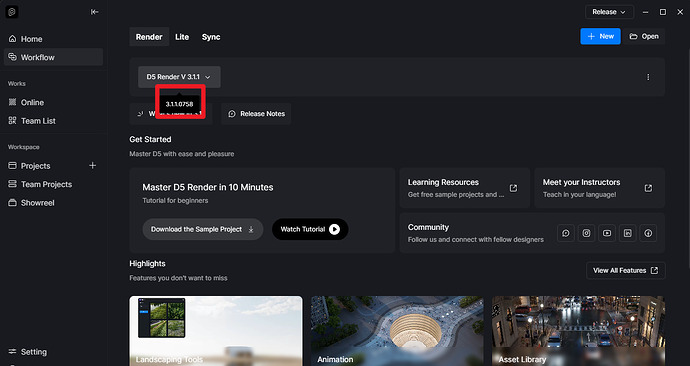The height and width of the screenshot is (366, 690).
Task: Open the YouTube community icon
Action: (607, 233)
